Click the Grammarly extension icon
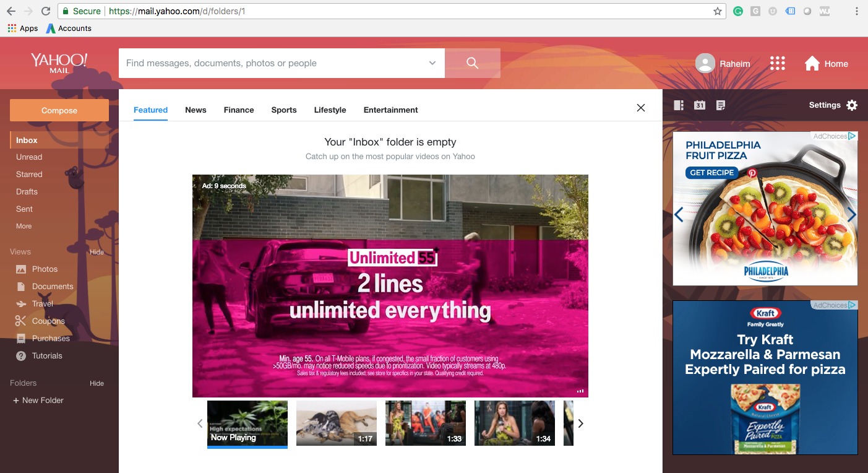The height and width of the screenshot is (473, 868). (738, 11)
